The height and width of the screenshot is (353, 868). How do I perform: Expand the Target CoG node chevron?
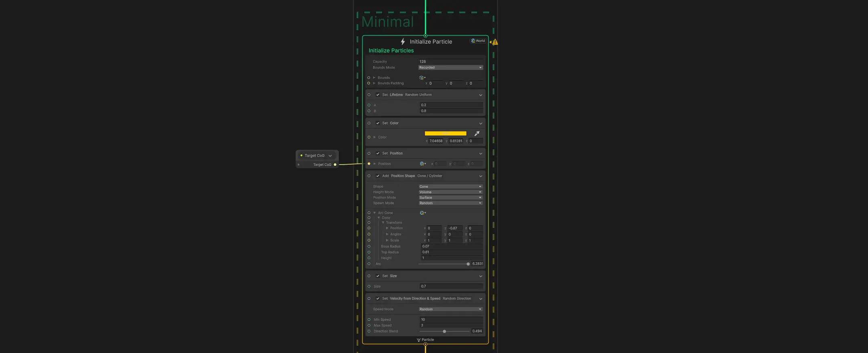[x=330, y=156]
